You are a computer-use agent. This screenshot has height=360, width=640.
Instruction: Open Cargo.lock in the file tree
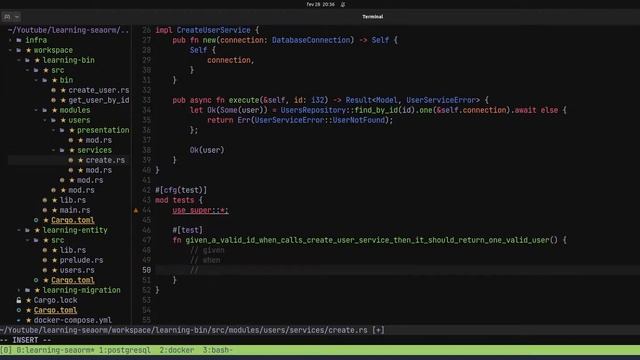point(56,300)
